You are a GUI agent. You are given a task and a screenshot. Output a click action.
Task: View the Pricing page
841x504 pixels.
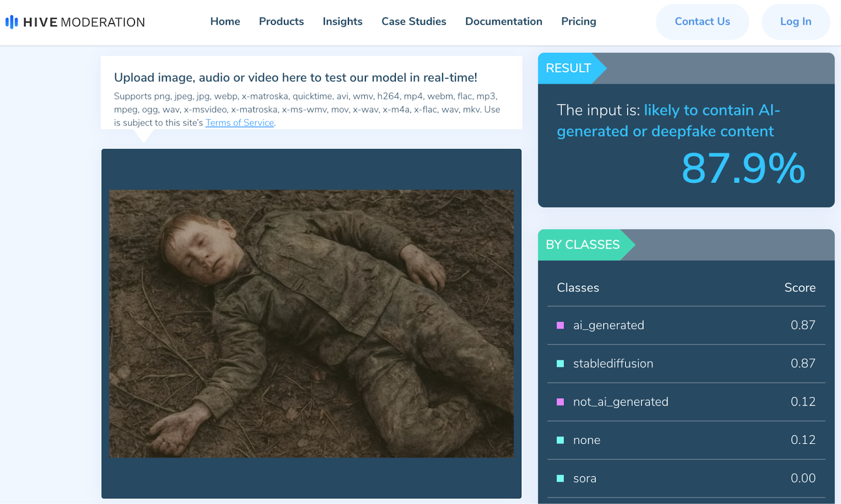click(x=579, y=22)
